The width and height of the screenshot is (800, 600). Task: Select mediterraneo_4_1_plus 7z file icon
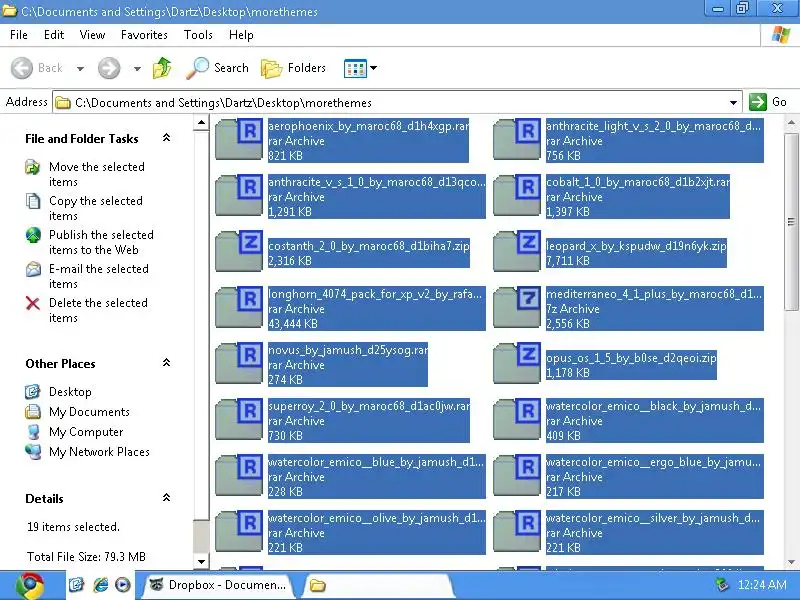517,308
